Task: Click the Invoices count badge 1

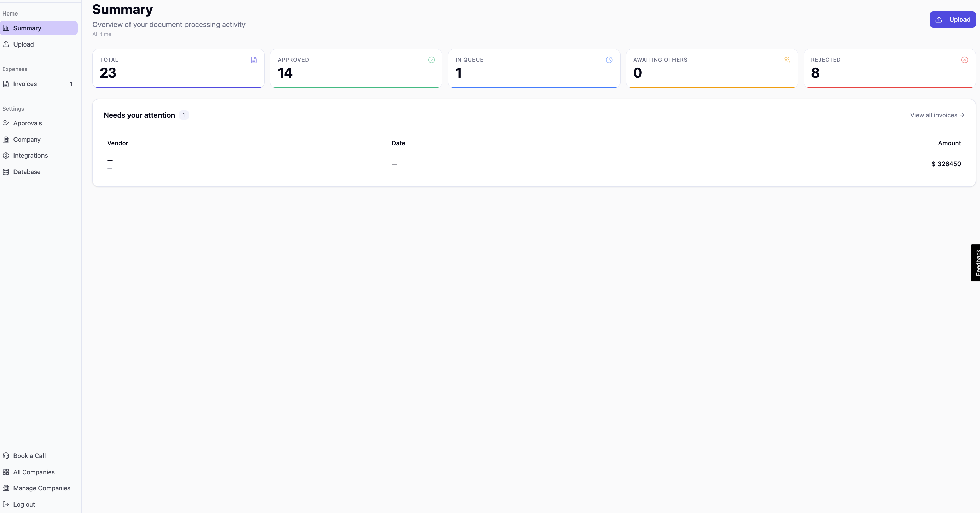Action: (71, 84)
